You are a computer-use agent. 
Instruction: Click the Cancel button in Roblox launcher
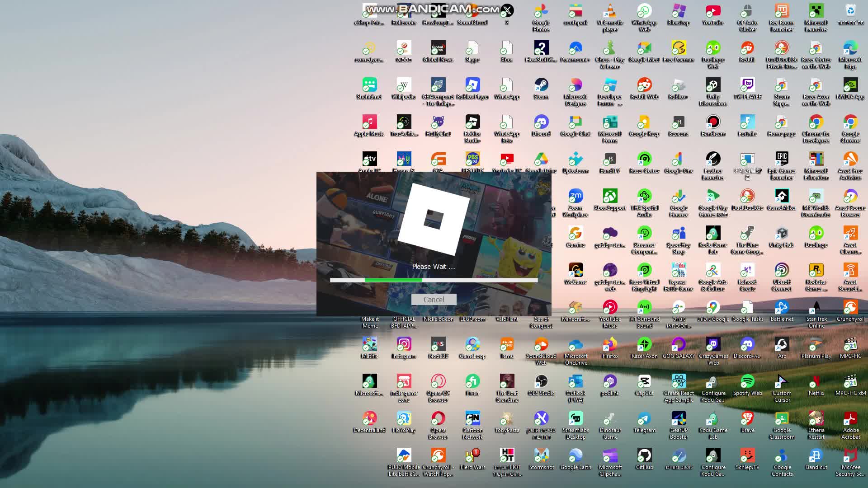click(434, 300)
